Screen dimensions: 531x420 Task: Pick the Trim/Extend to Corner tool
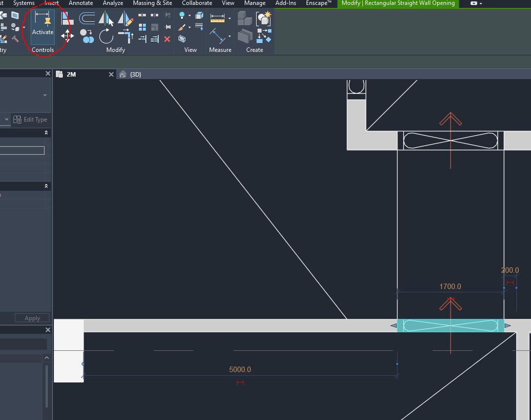126,36
